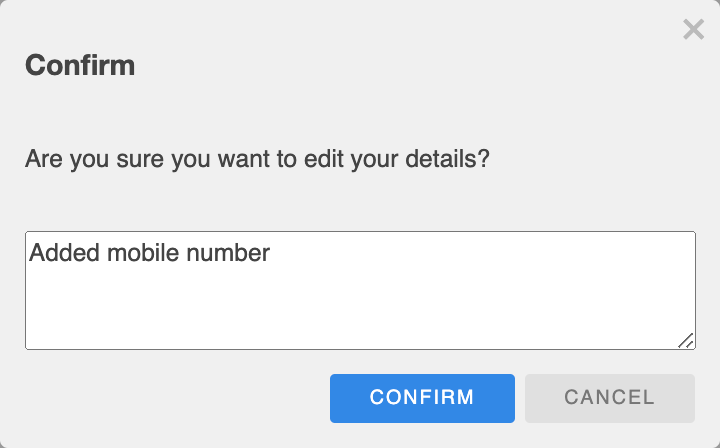720x448 pixels.
Task: Place cursor after the word 'number'
Action: tap(272, 253)
